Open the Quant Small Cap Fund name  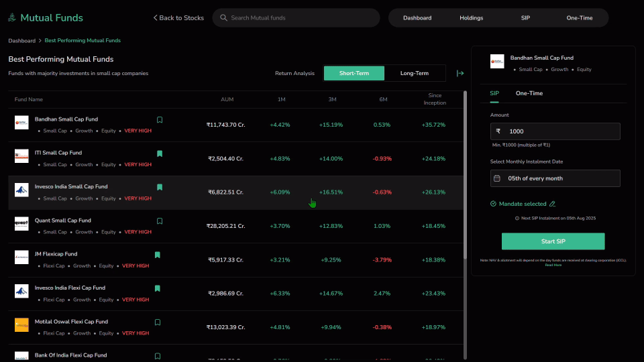click(63, 221)
